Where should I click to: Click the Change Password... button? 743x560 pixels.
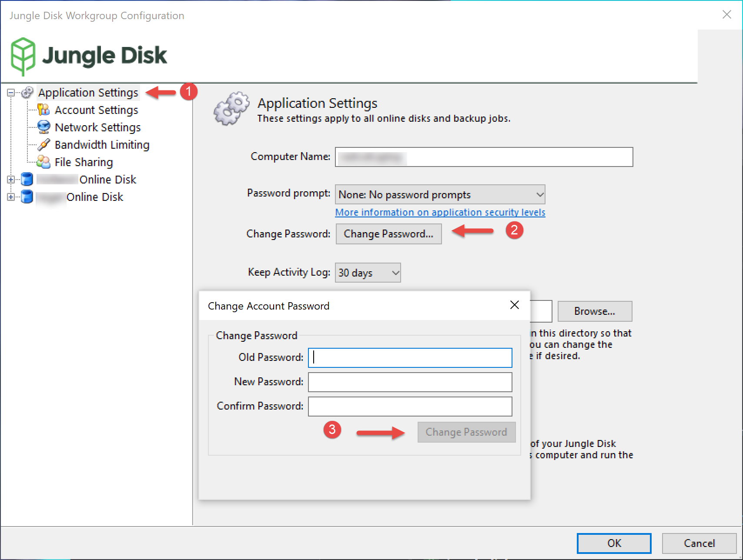tap(388, 234)
